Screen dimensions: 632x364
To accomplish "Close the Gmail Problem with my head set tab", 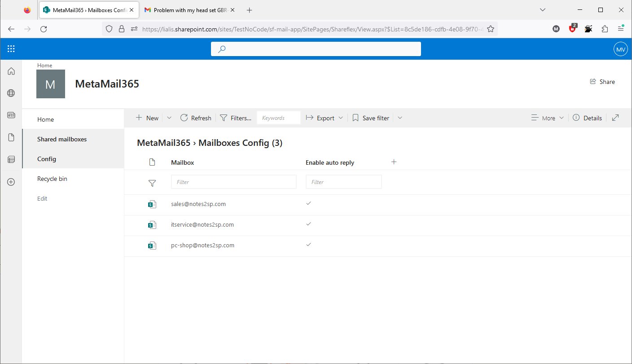I will tap(233, 10).
